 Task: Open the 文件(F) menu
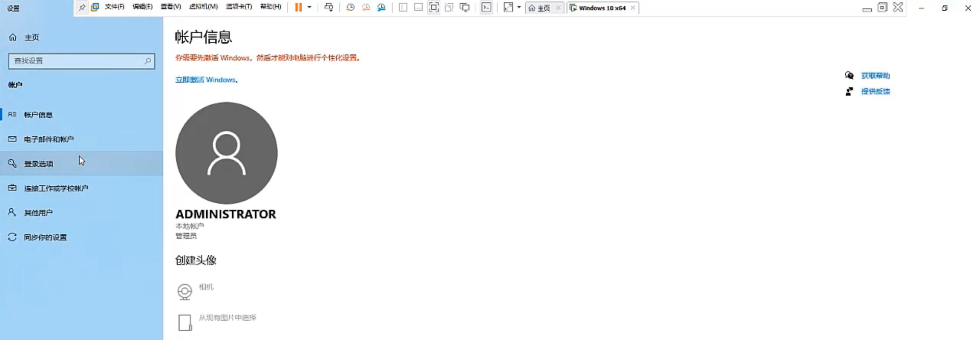(114, 7)
